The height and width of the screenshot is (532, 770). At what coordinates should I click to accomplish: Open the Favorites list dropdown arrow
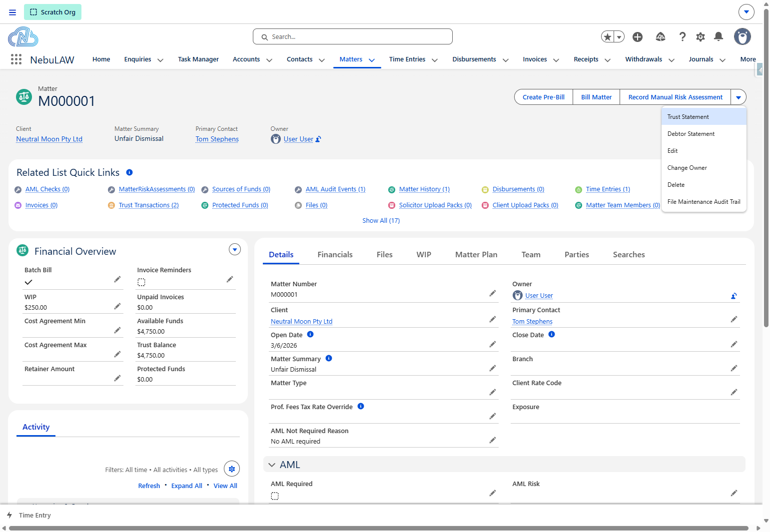pos(619,37)
